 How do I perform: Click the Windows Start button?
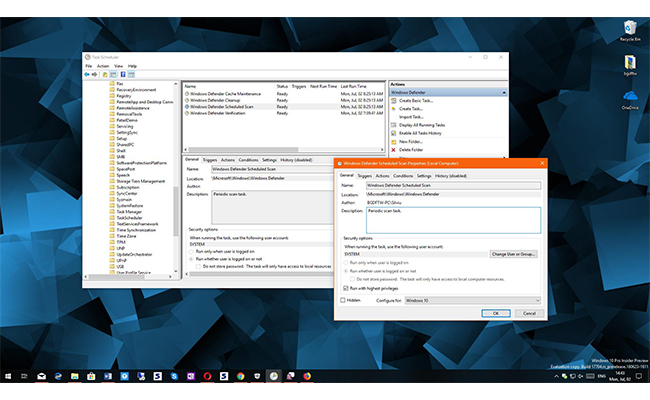(x=9, y=376)
